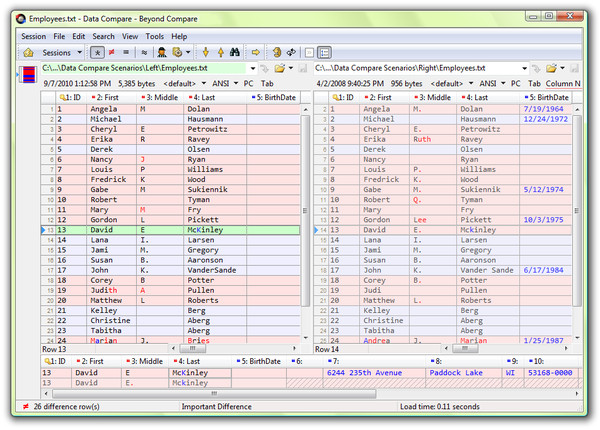The width and height of the screenshot is (600, 430).
Task: Click the Copy to Right arrow icon
Action: 256,52
